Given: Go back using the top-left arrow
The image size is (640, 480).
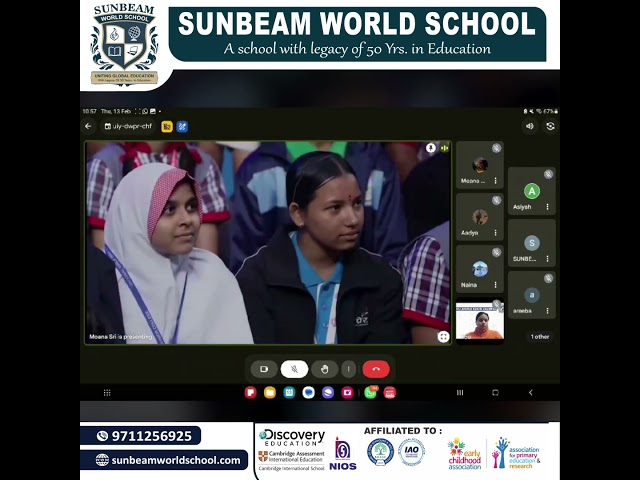Looking at the screenshot, I should point(88,127).
